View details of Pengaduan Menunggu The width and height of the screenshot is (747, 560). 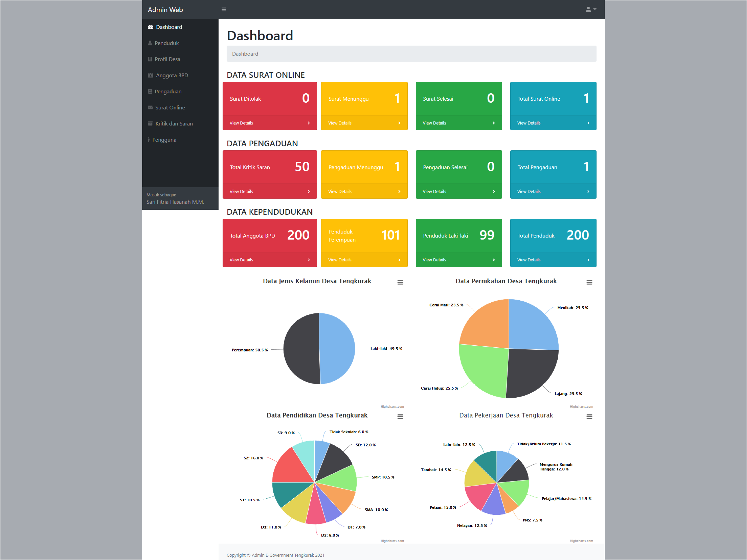[340, 192]
